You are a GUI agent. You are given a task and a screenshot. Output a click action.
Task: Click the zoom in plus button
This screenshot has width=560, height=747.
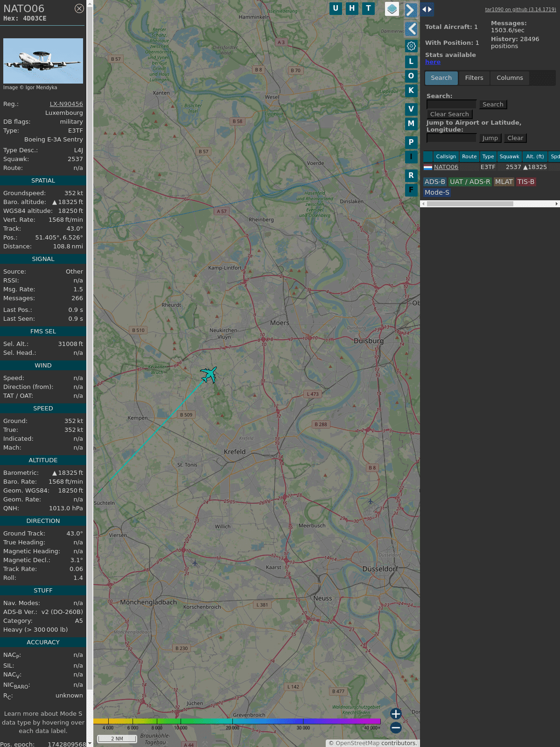pyautogui.click(x=396, y=714)
